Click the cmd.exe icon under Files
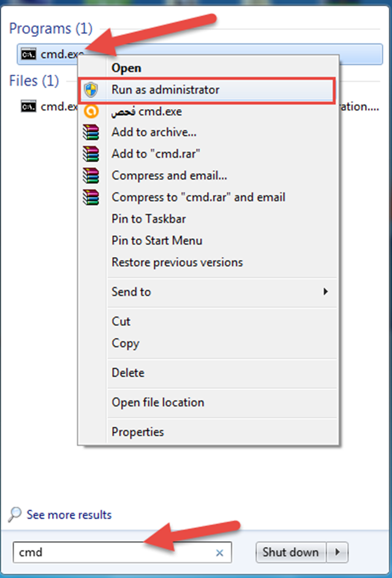The image size is (392, 578). [27, 106]
